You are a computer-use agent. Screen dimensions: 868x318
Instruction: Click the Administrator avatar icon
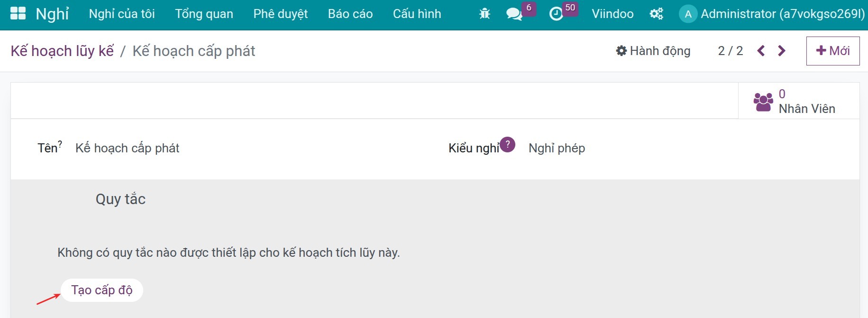688,14
